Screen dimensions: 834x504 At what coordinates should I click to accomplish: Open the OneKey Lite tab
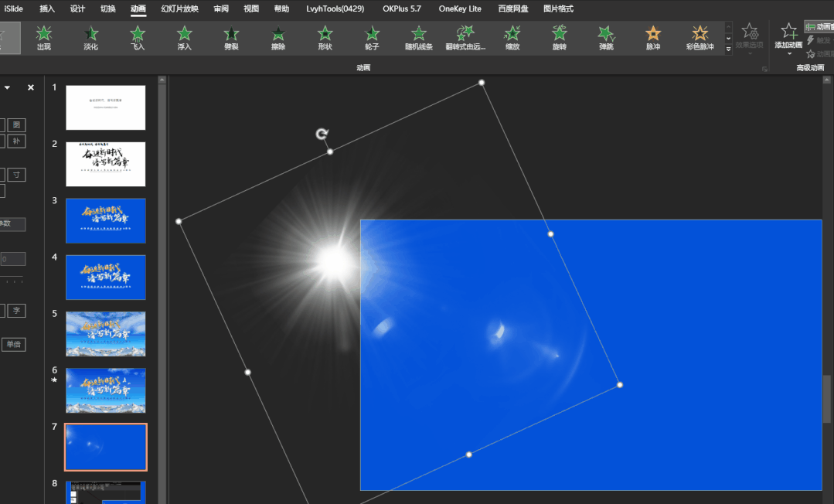click(x=460, y=9)
